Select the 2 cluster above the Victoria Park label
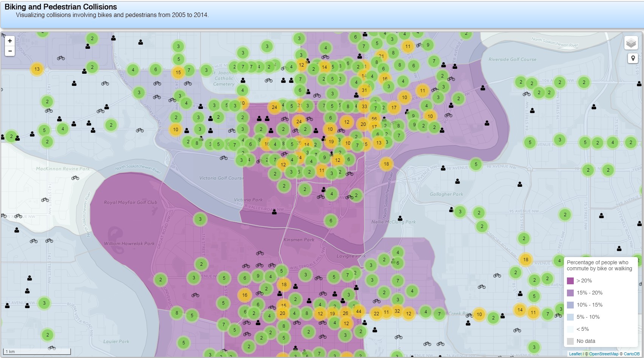Screen dimensions: 644x358 tap(284, 186)
